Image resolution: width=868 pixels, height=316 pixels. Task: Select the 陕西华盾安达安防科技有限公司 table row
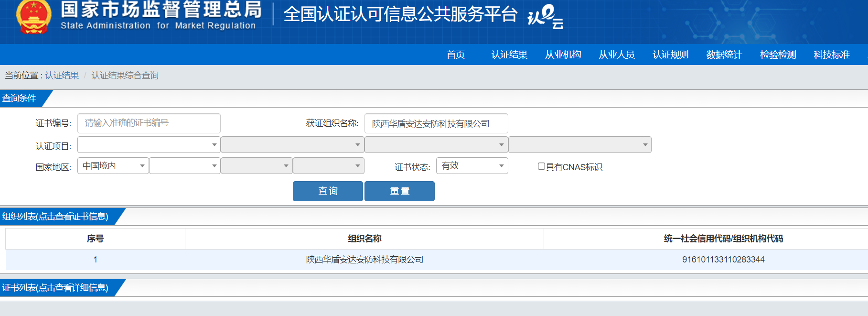point(437,260)
